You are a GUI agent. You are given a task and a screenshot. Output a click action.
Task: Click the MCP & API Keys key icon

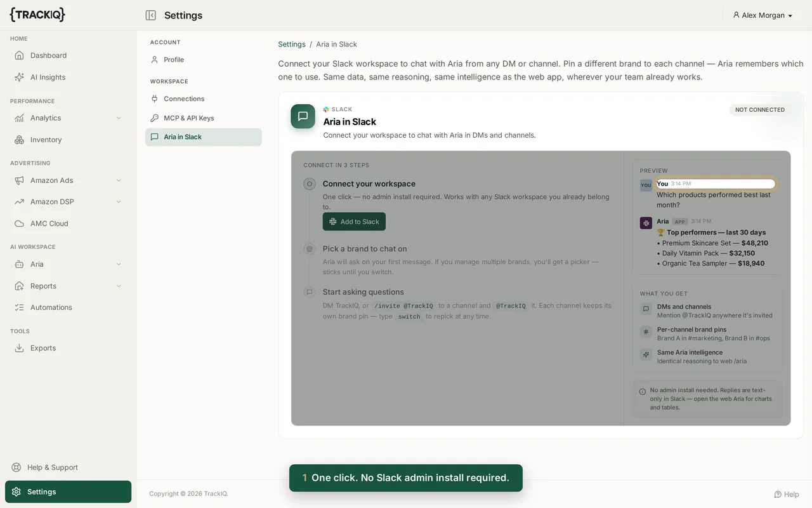coord(154,118)
